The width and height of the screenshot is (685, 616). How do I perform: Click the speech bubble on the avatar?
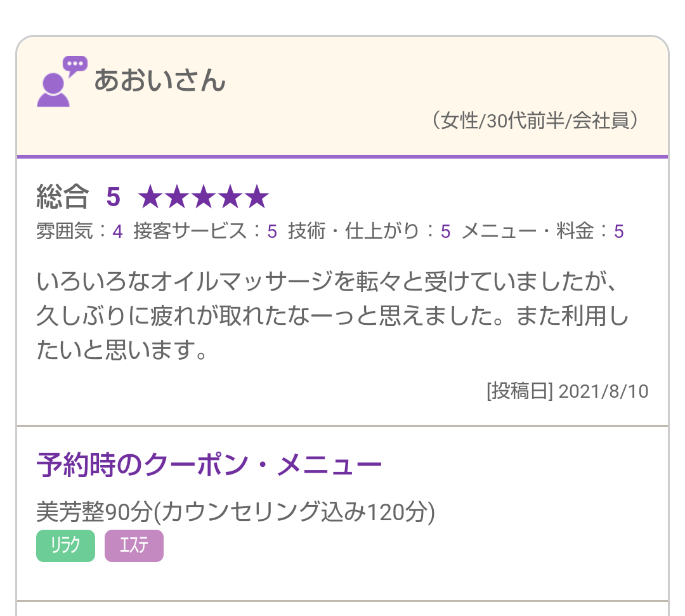click(x=75, y=65)
